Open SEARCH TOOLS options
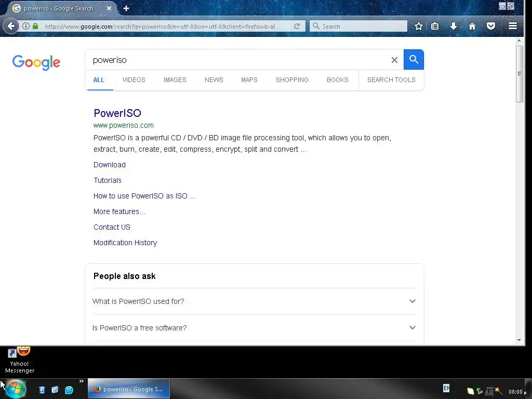 [391, 80]
